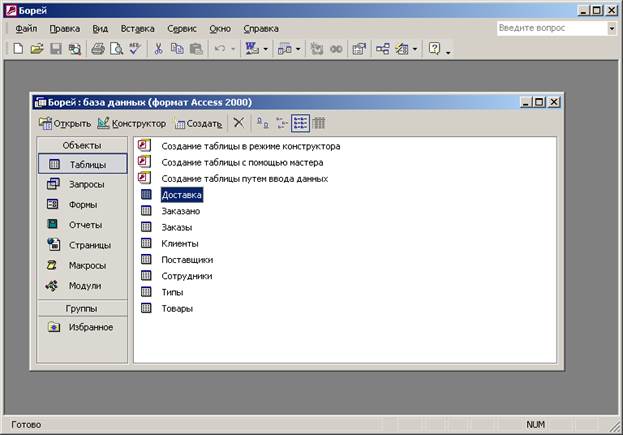Viewport: 623px width, 435px height.
Task: Click the Delete X icon in database window
Action: click(x=238, y=123)
